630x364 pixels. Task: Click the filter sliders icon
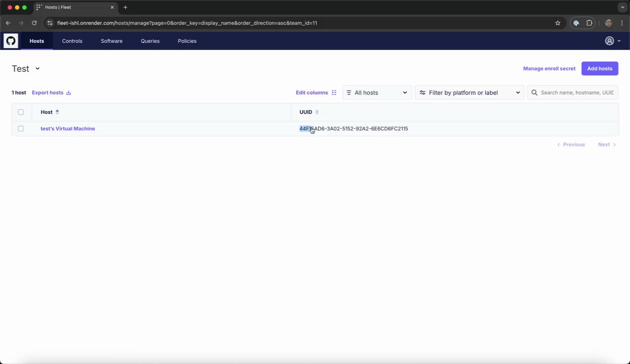pos(423,93)
